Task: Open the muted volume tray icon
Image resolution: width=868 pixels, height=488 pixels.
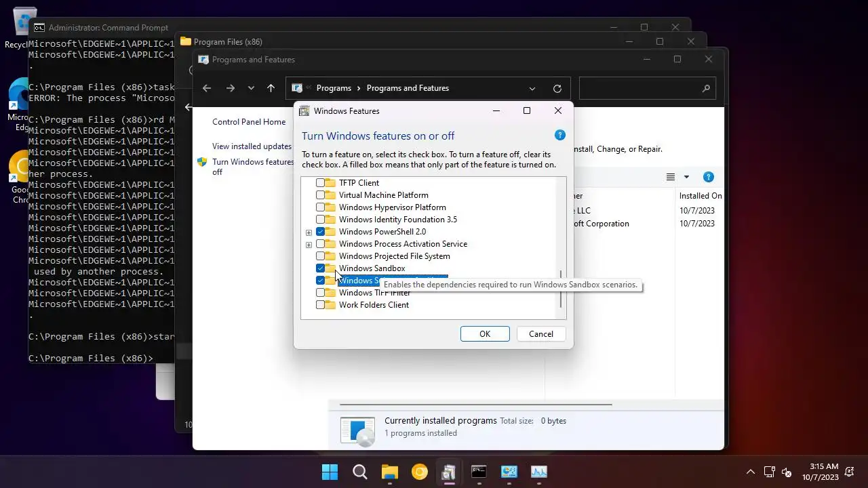Action: tap(787, 472)
